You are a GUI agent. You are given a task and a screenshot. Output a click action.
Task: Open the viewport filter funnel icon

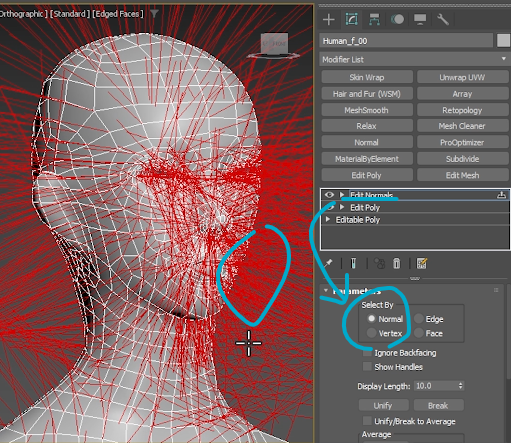click(154, 14)
